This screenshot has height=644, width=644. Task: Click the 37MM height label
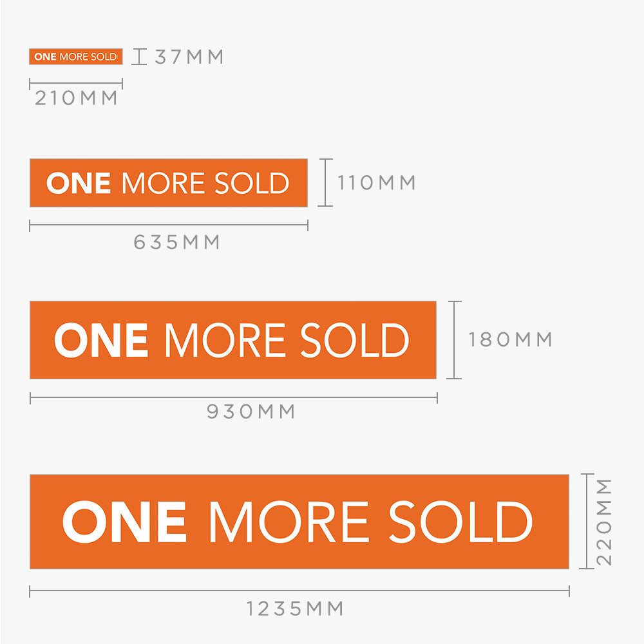pos(189,57)
